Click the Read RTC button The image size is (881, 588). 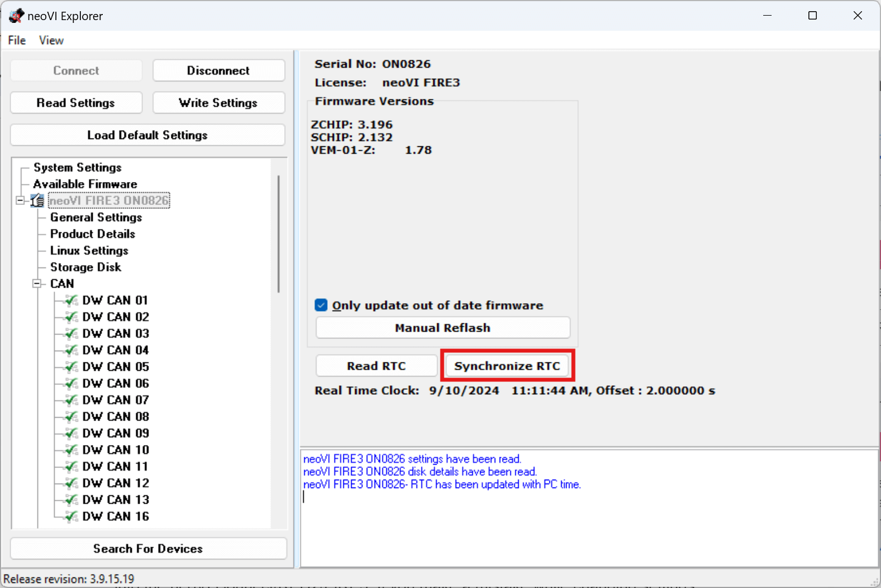tap(376, 366)
